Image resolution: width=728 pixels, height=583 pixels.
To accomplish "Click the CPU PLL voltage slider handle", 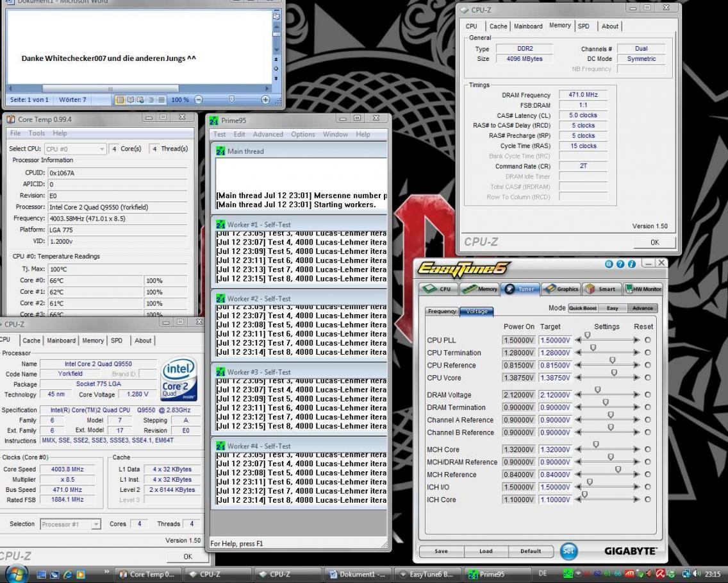I will (587, 335).
